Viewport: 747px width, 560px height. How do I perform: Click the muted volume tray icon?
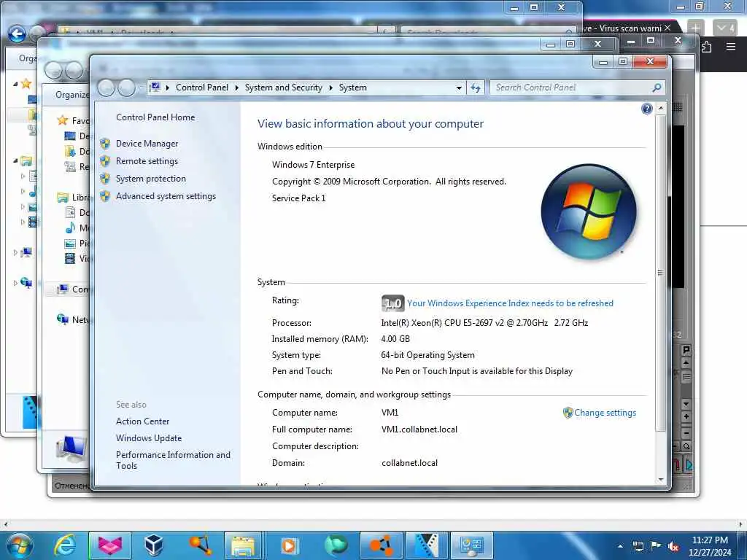(673, 547)
